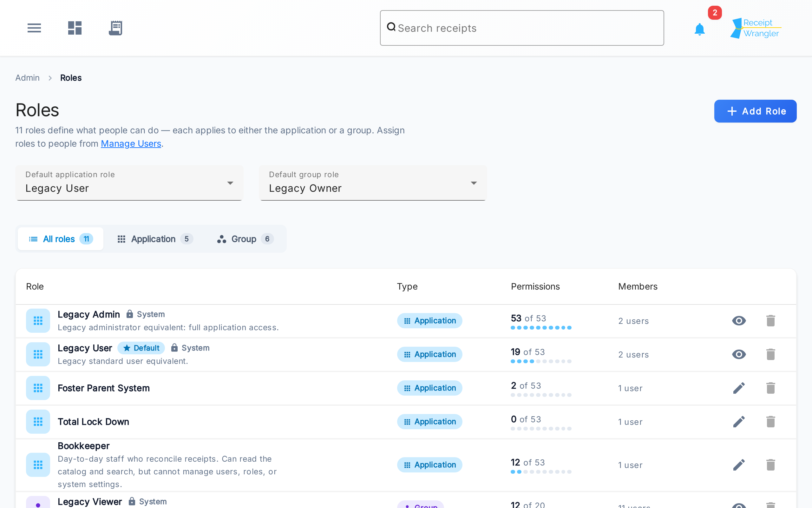Image resolution: width=812 pixels, height=508 pixels.
Task: Click the search magnifier icon
Action: coord(391,27)
